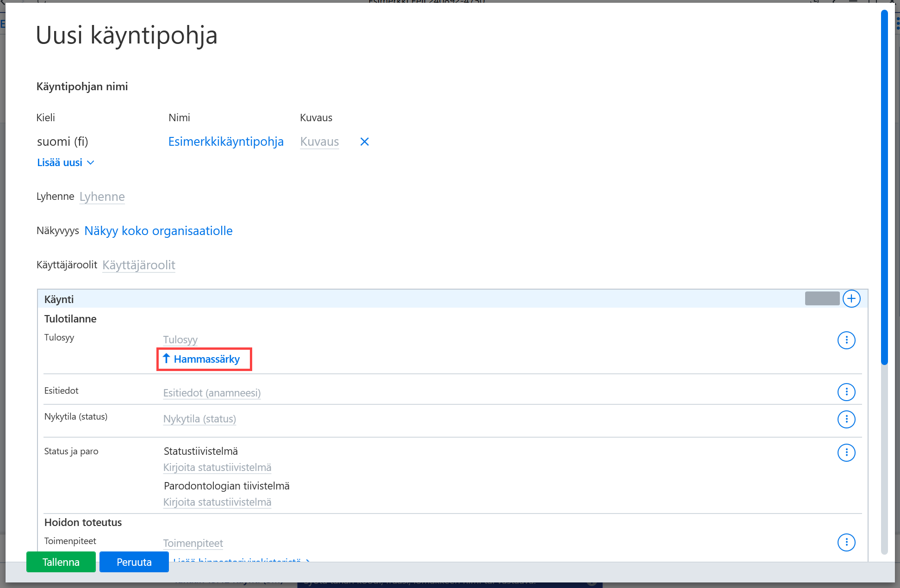Expand the Lisää uusi language dropdown
The image size is (900, 588).
66,163
